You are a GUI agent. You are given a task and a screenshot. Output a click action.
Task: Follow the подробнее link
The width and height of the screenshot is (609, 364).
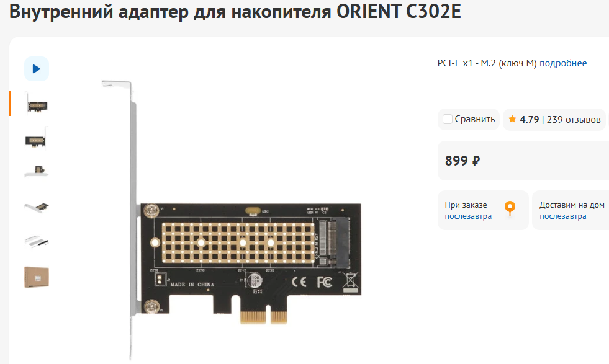[x=563, y=63]
